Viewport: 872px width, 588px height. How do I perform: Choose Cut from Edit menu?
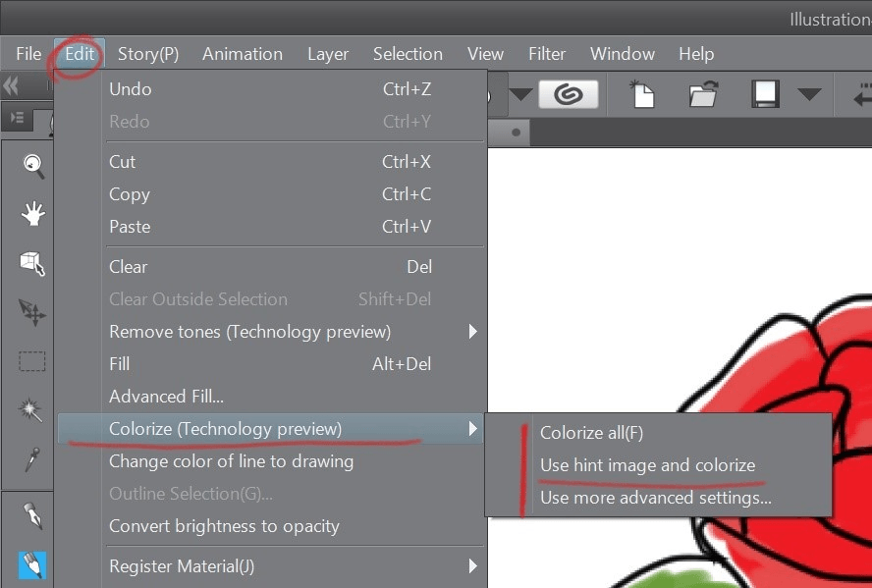coord(271,162)
